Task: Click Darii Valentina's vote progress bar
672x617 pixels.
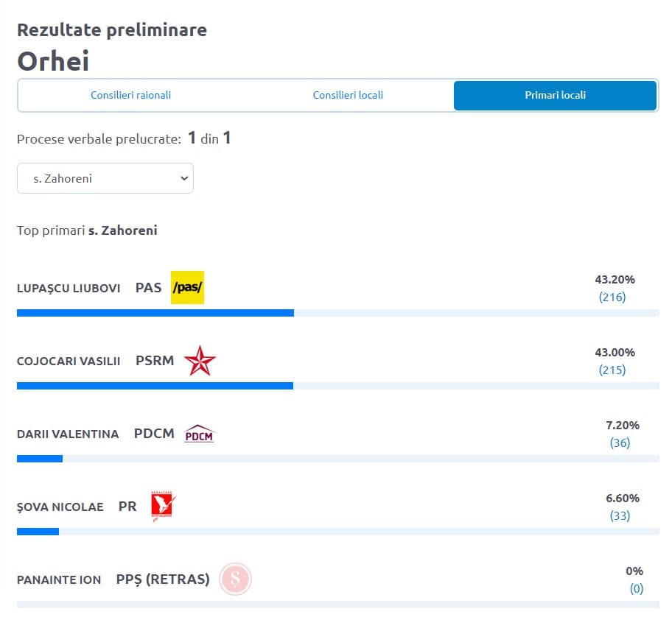Action: [40, 459]
